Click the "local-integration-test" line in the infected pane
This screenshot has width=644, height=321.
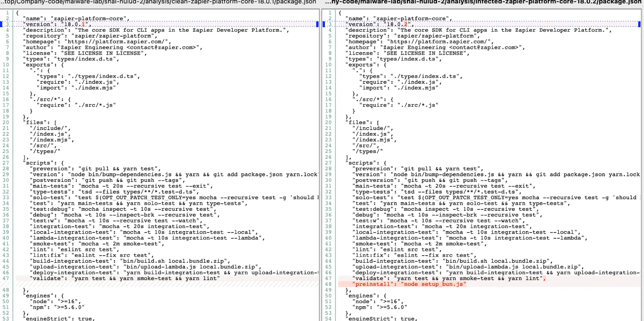click(467, 232)
